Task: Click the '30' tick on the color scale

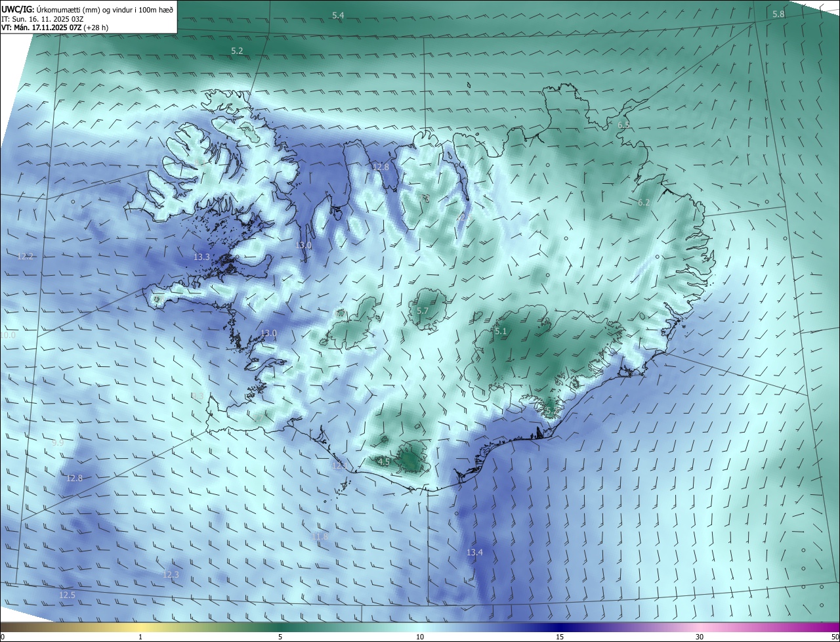Action: [700, 637]
